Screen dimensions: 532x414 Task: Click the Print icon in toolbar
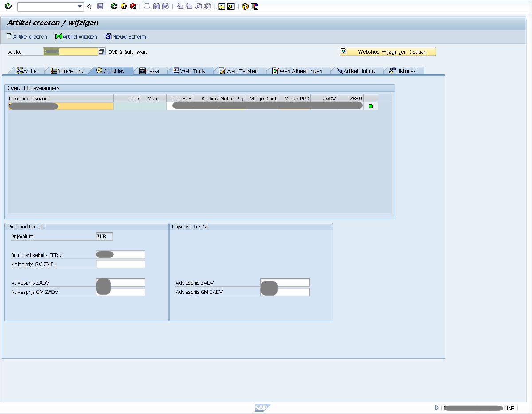tap(147, 6)
